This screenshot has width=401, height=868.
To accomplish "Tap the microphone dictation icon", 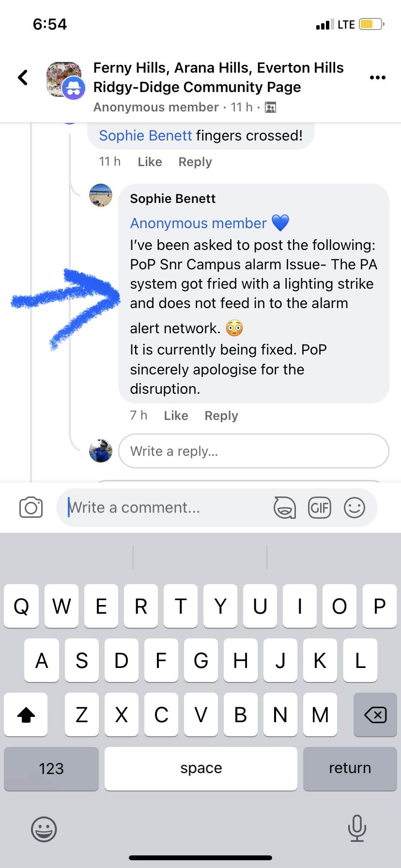I will (x=357, y=828).
